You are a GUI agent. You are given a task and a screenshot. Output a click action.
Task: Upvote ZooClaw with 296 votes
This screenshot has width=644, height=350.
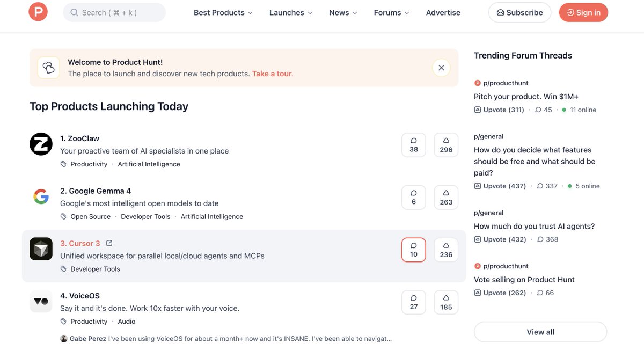446,145
